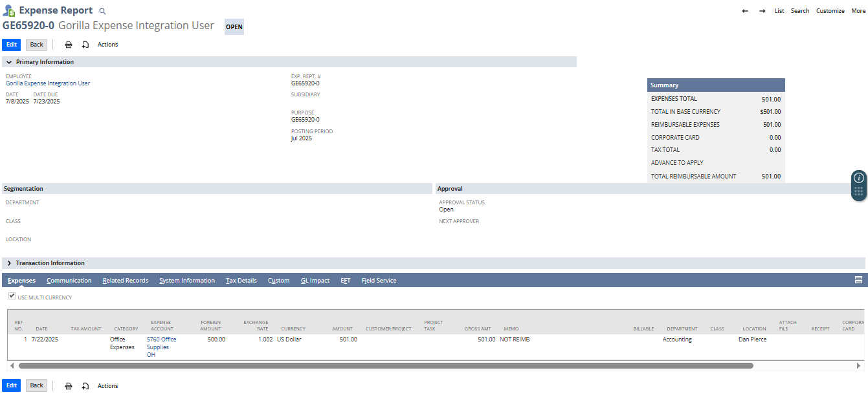Expand the Transaction Information section
The height and width of the screenshot is (399, 868).
[x=9, y=263]
